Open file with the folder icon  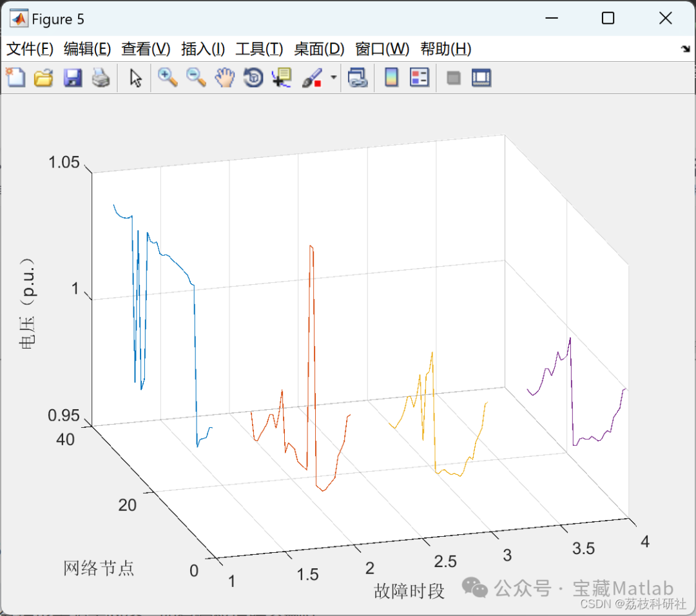[x=44, y=78]
